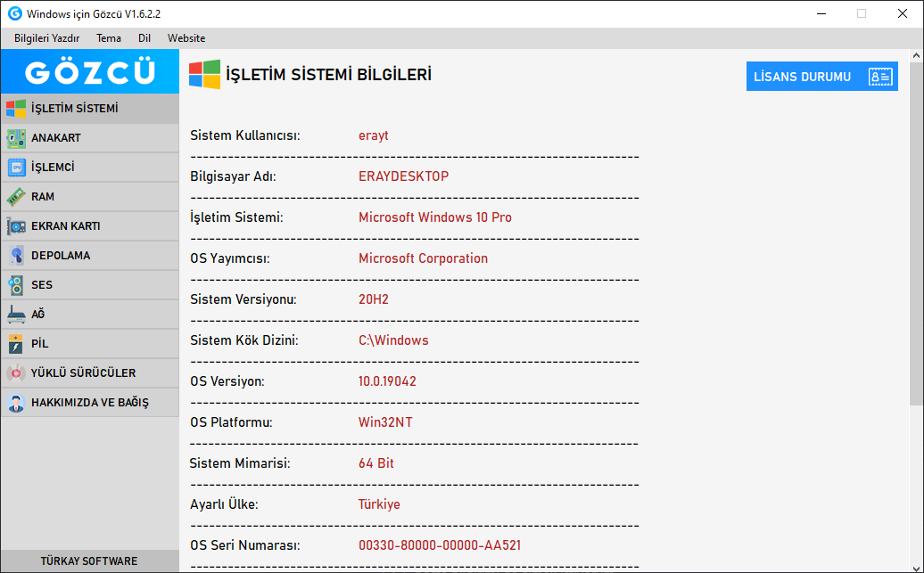Open HAKKIMIZDA VE BAĞIŞ section label
Image resolution: width=924 pixels, height=573 pixels.
pyautogui.click(x=90, y=403)
